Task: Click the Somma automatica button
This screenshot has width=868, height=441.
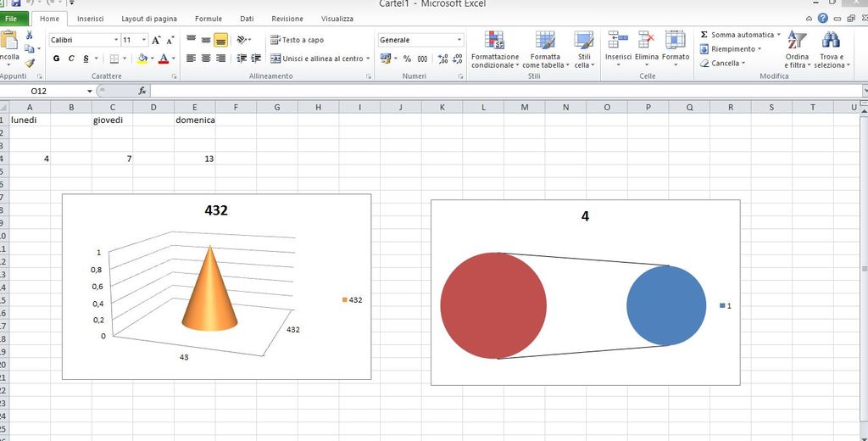Action: pyautogui.click(x=737, y=35)
